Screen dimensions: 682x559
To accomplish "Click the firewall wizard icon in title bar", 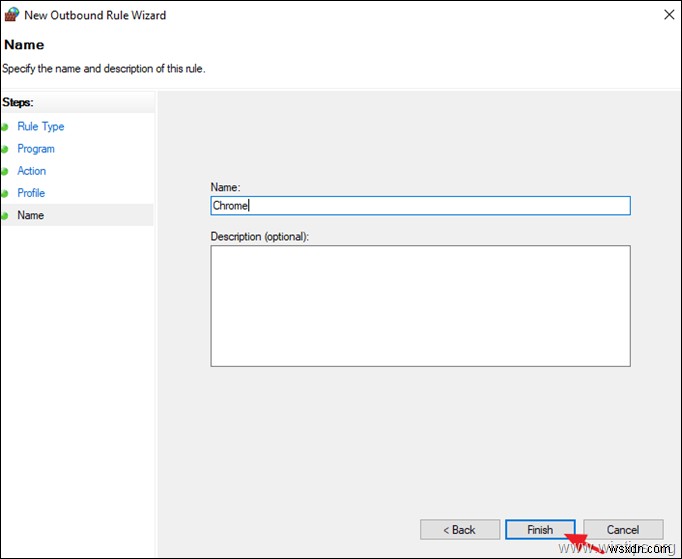I will [12, 15].
